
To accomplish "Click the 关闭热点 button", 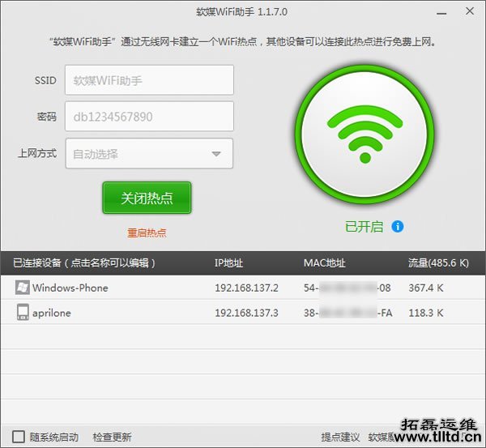I will click(147, 198).
